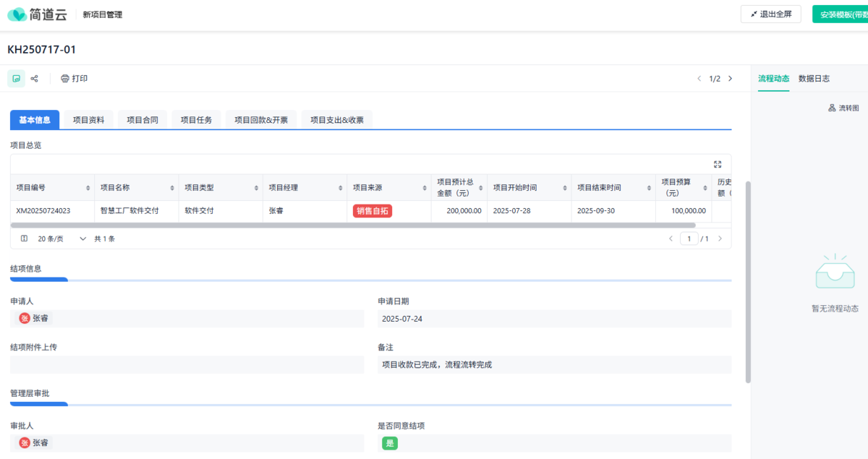Sort by 项目来源 column
The width and height of the screenshot is (868, 459).
425,188
